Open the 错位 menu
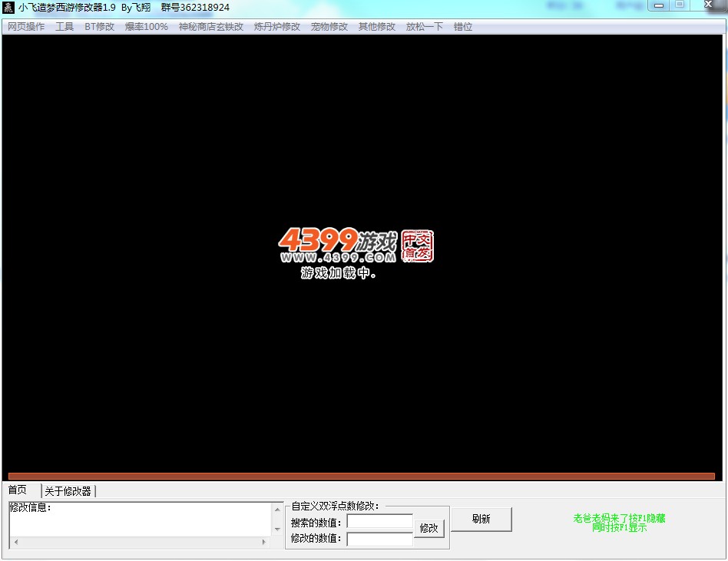 463,27
